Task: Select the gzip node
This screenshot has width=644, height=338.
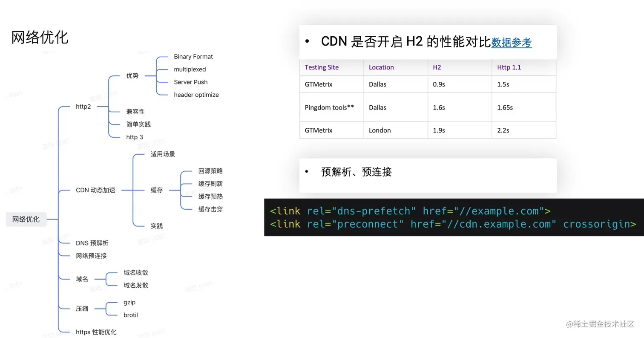Action: (129, 302)
